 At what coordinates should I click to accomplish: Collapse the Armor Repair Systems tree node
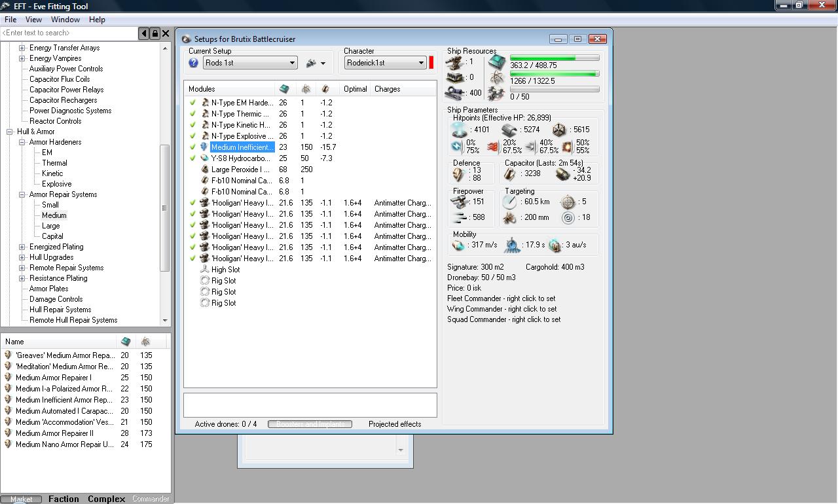[22, 194]
